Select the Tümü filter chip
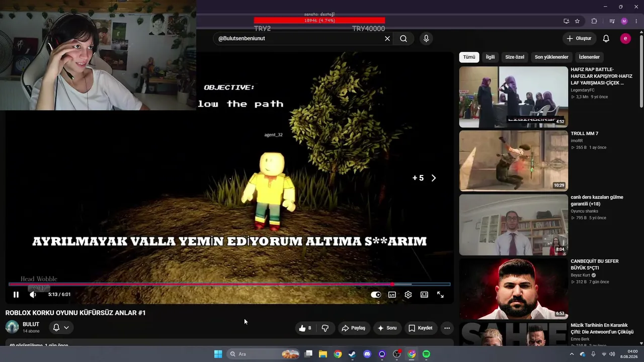 coord(469,57)
